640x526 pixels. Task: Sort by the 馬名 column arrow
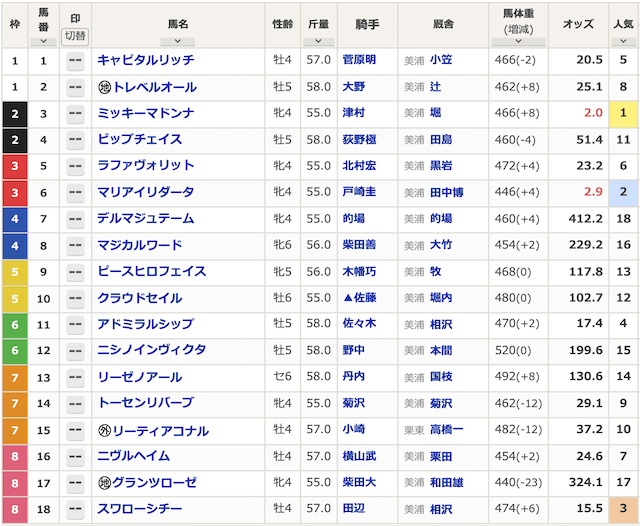(177, 41)
